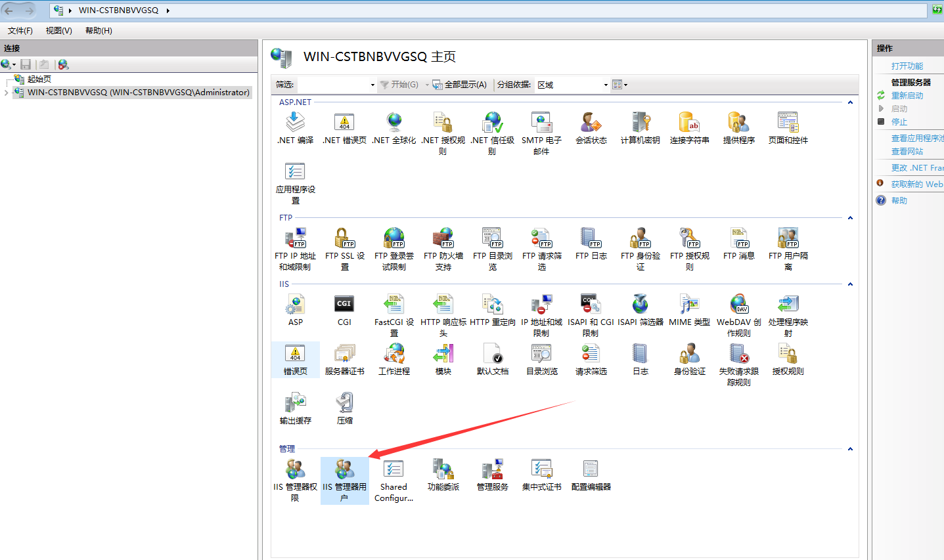Open the CGI feature icon
The width and height of the screenshot is (944, 560).
[x=345, y=310]
